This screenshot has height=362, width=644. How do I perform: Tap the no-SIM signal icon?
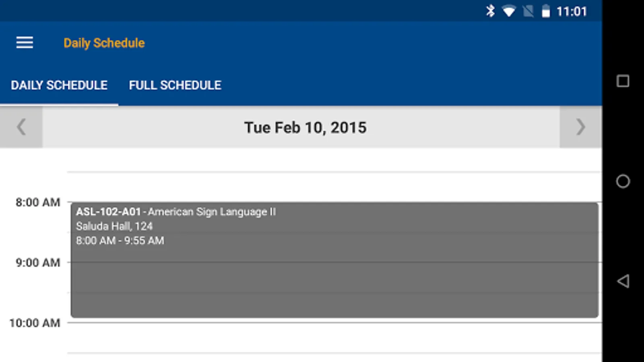[528, 11]
